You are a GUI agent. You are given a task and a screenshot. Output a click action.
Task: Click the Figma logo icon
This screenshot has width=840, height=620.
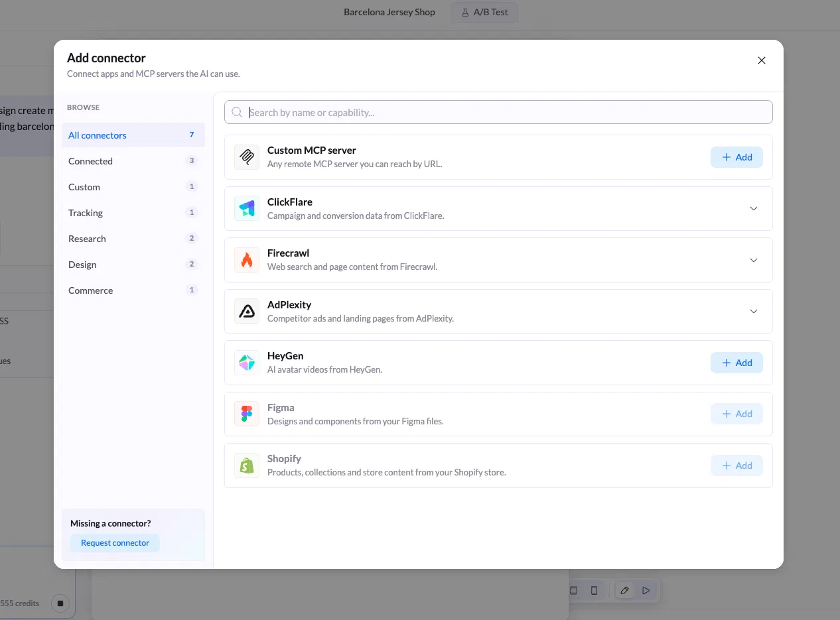(247, 414)
